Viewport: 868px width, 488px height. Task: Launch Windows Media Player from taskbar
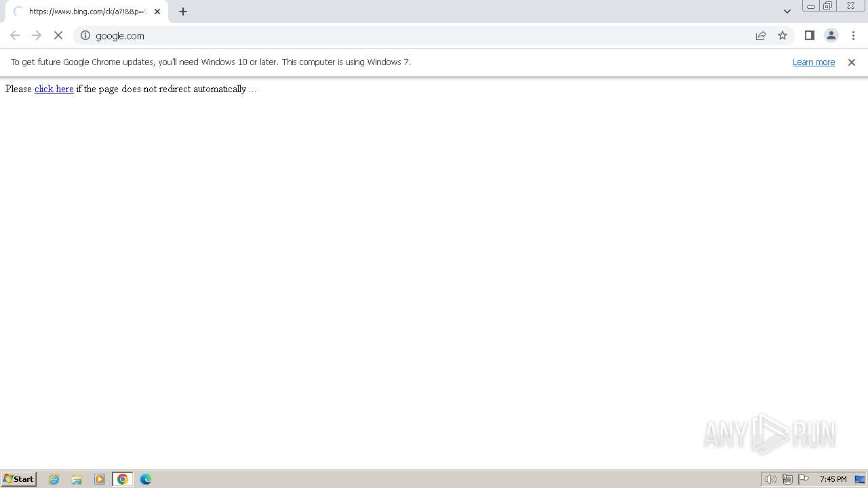(x=100, y=479)
